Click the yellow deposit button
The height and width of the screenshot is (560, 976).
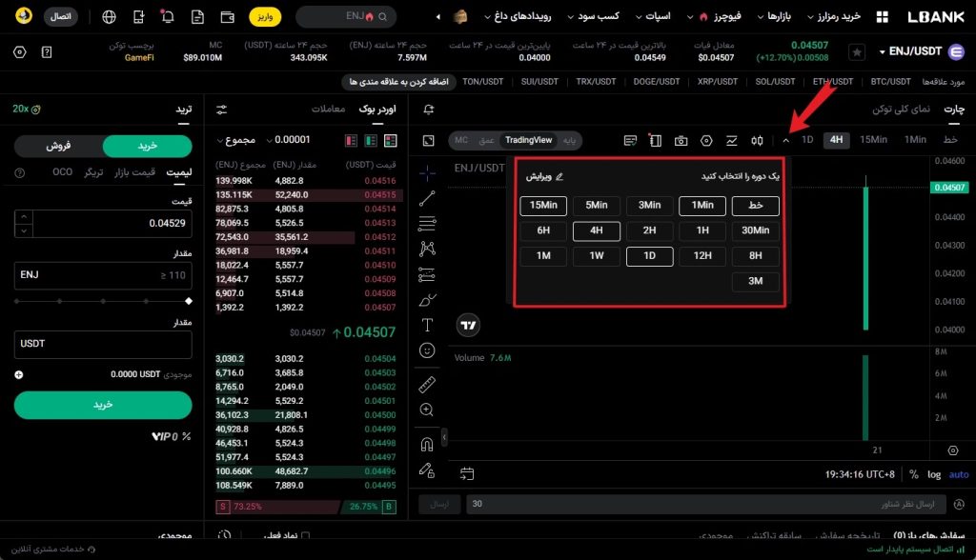tap(265, 17)
